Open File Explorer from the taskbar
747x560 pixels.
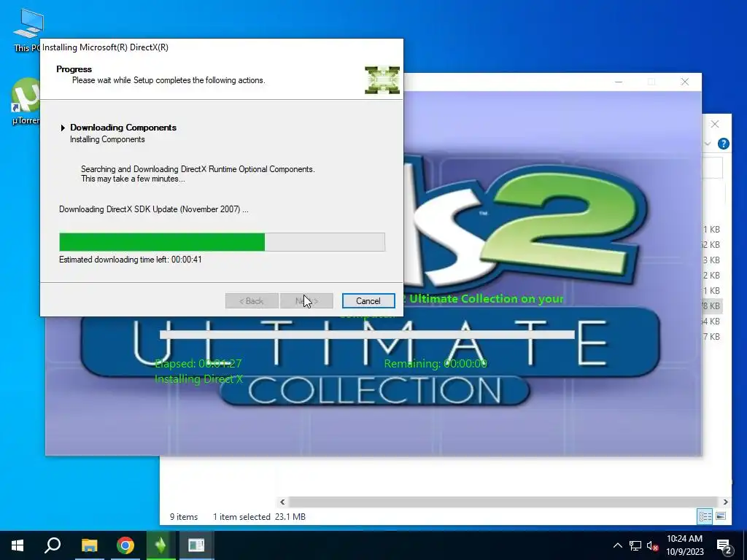coord(89,545)
